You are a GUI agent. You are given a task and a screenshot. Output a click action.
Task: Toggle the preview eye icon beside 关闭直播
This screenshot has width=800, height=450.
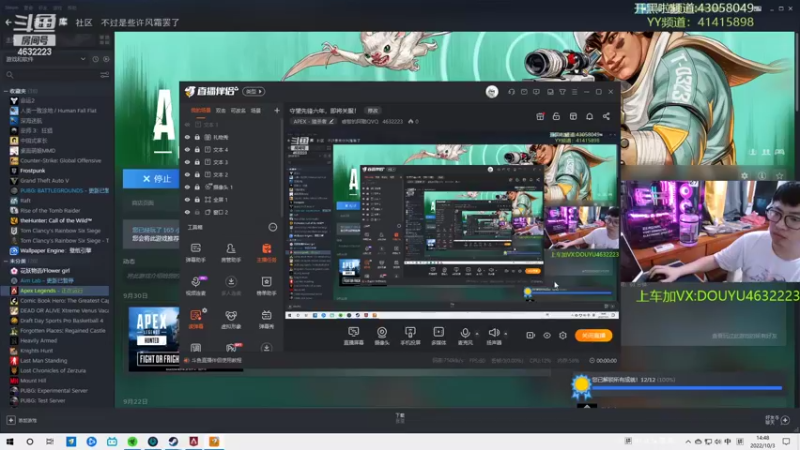[x=546, y=335]
